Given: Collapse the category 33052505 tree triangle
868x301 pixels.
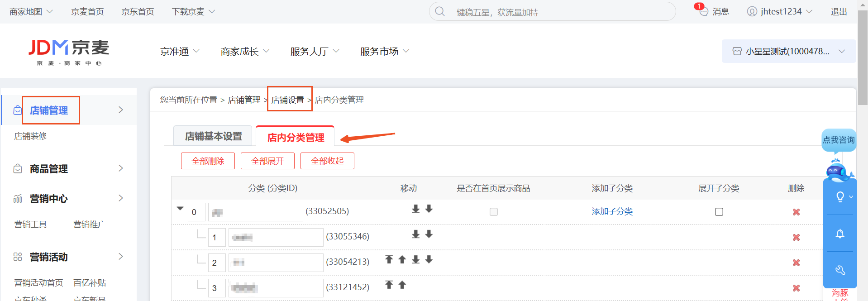Looking at the screenshot, I should point(180,209).
